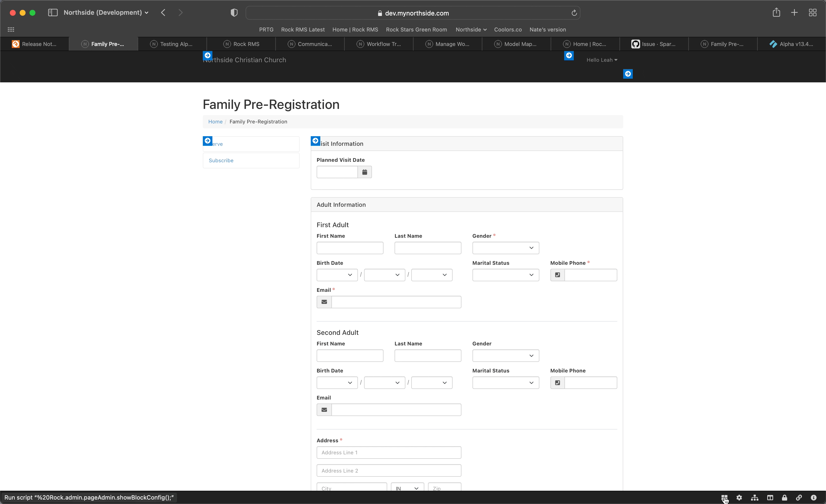The height and width of the screenshot is (504, 826).
Task: Go back with Safari back arrow
Action: [163, 13]
